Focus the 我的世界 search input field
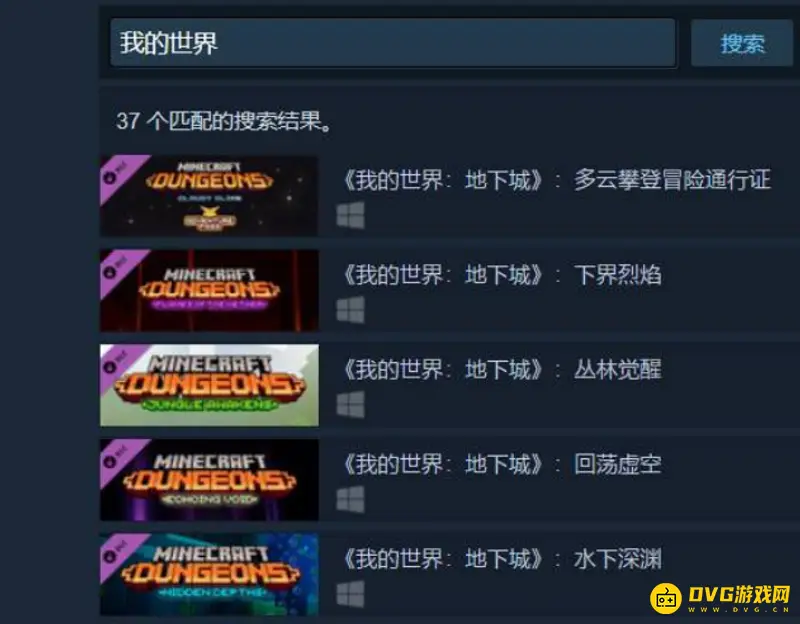The image size is (800, 624). [393, 43]
